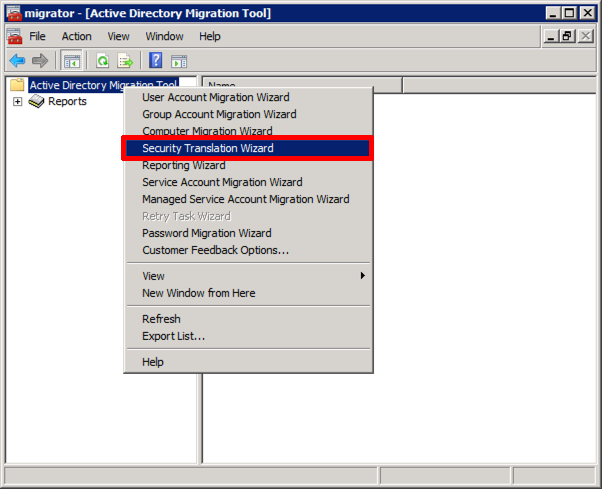The image size is (602, 489).
Task: Open the Window menu
Action: [164, 36]
